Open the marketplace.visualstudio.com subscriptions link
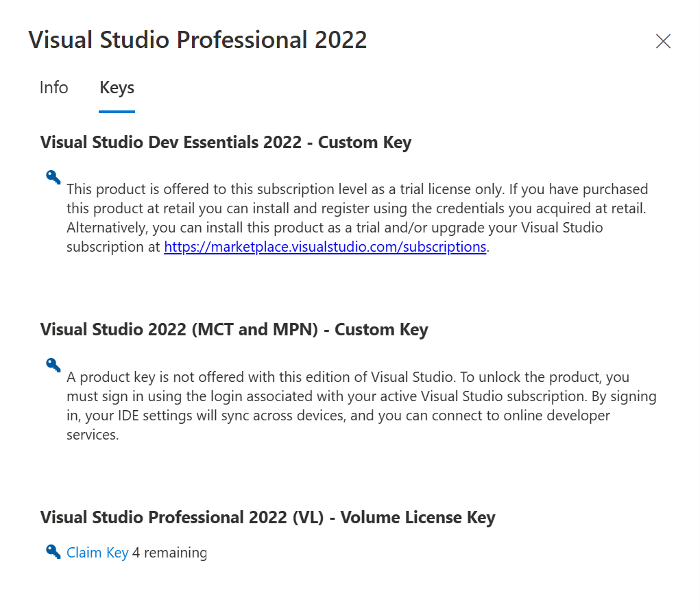The image size is (700, 611). click(x=325, y=247)
